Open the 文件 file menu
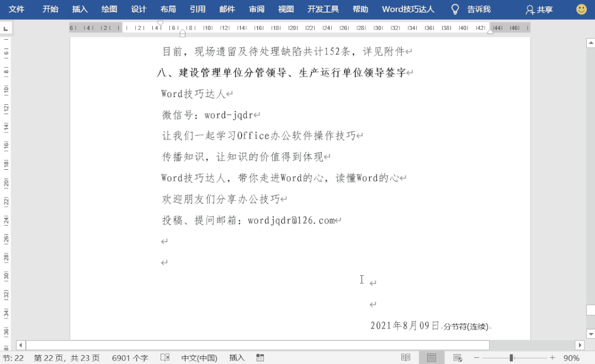The image size is (595, 364). pos(17,9)
